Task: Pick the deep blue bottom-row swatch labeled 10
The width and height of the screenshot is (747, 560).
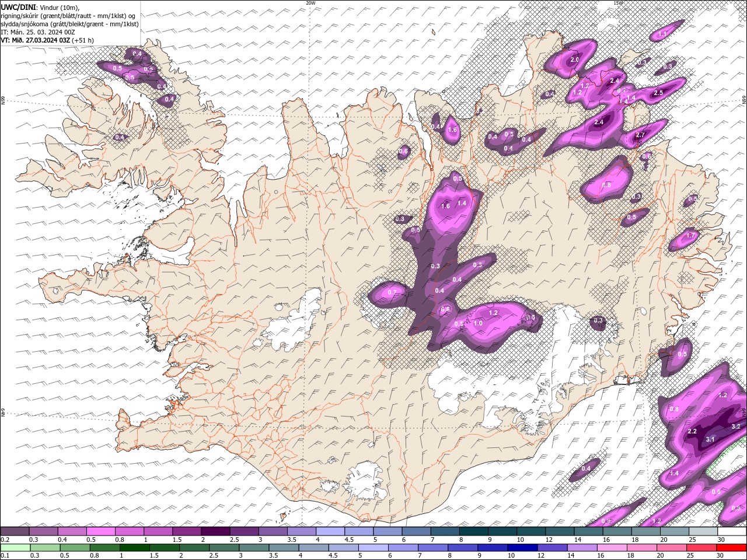Action: coord(523,548)
